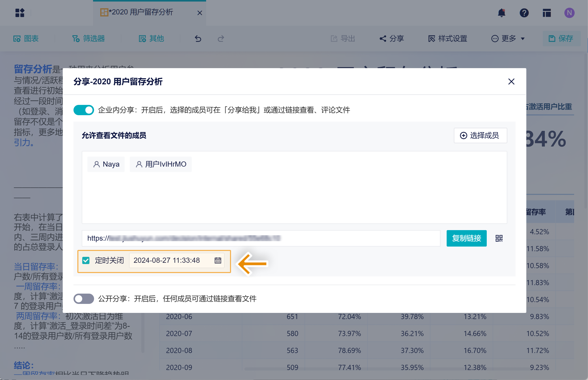Open the 筛选器 toolbar menu
This screenshot has height=380, width=588.
pos(88,39)
